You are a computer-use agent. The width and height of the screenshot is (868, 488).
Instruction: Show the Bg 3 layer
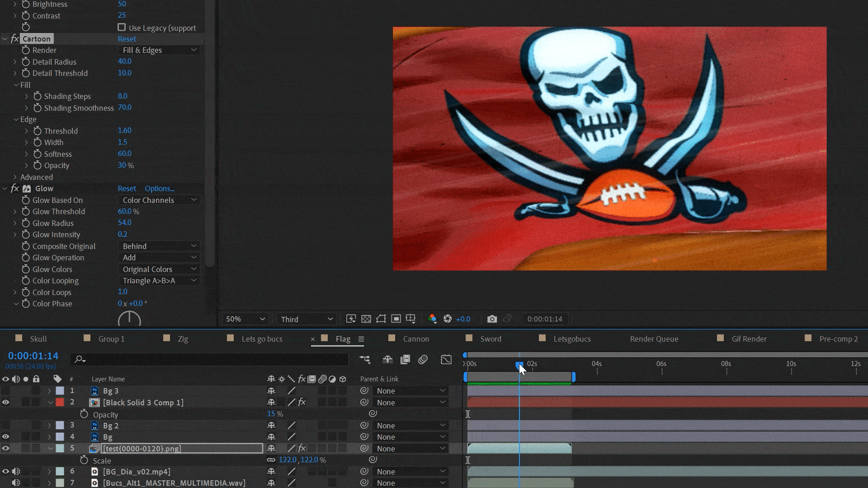[5, 390]
